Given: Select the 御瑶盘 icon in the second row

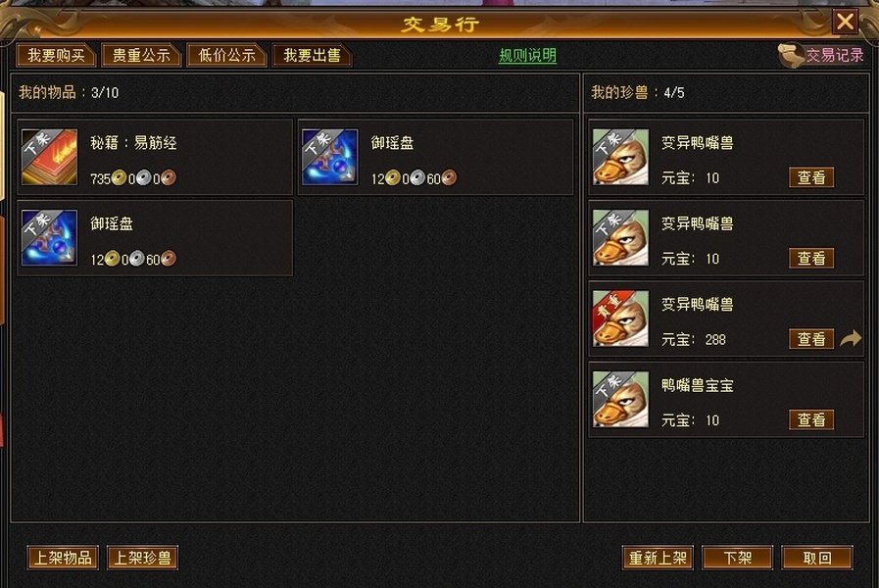Looking at the screenshot, I should (49, 238).
